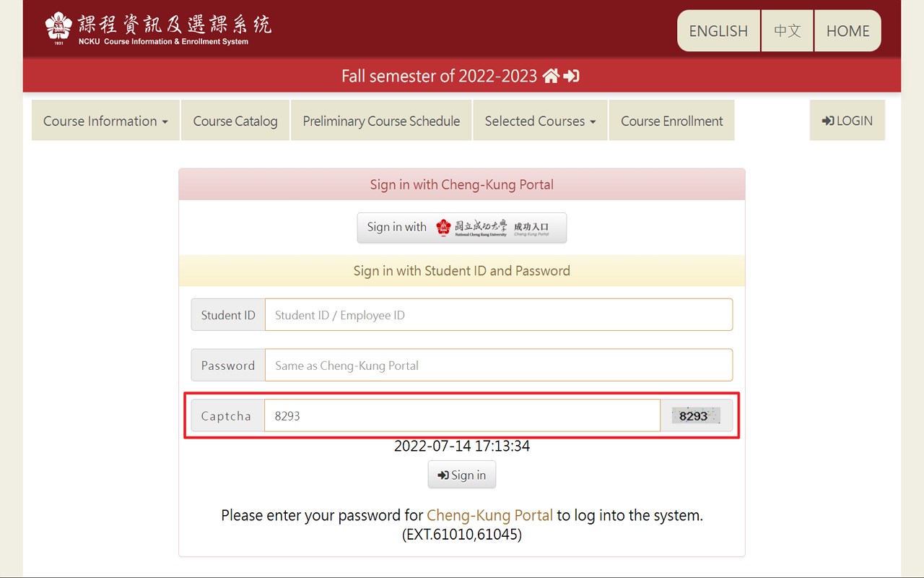This screenshot has height=578, width=924.
Task: Click the NCKU emblem on the Cheng-Kung Portal button
Action: [443, 228]
